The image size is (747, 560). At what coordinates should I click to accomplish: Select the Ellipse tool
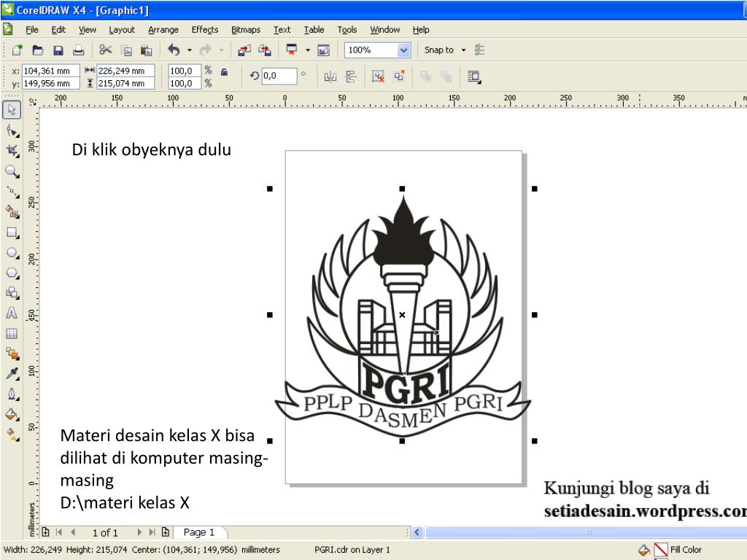pyautogui.click(x=12, y=253)
